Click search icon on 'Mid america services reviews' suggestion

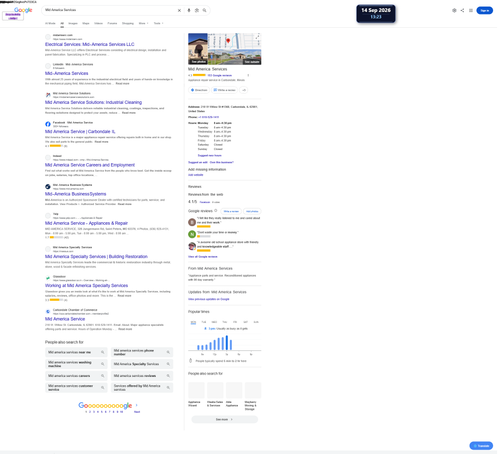tap(168, 376)
